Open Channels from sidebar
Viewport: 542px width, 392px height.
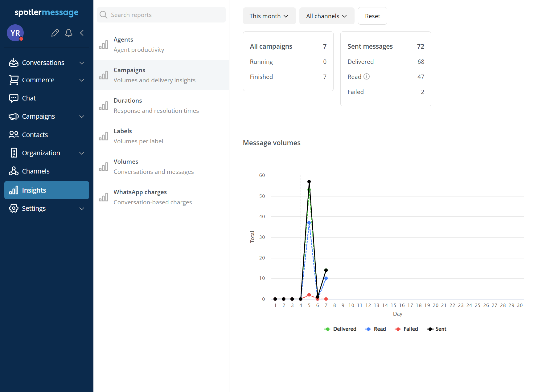point(36,171)
